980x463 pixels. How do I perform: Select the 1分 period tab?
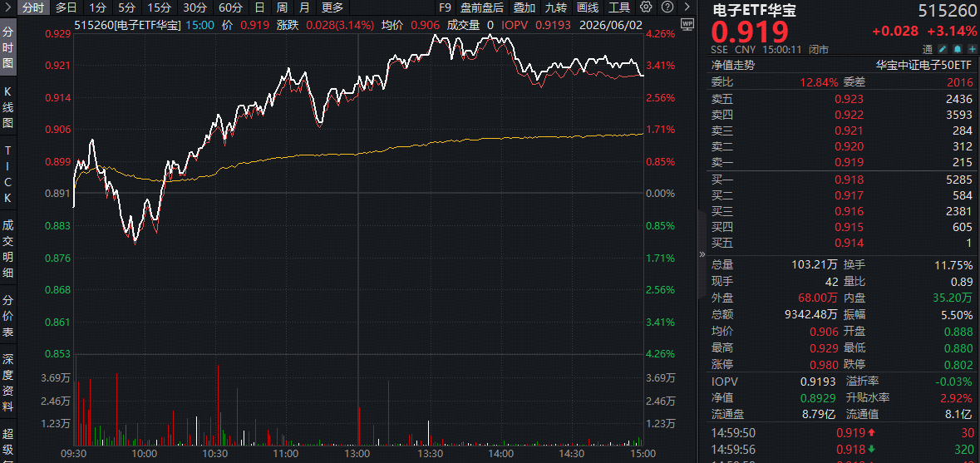[x=97, y=7]
